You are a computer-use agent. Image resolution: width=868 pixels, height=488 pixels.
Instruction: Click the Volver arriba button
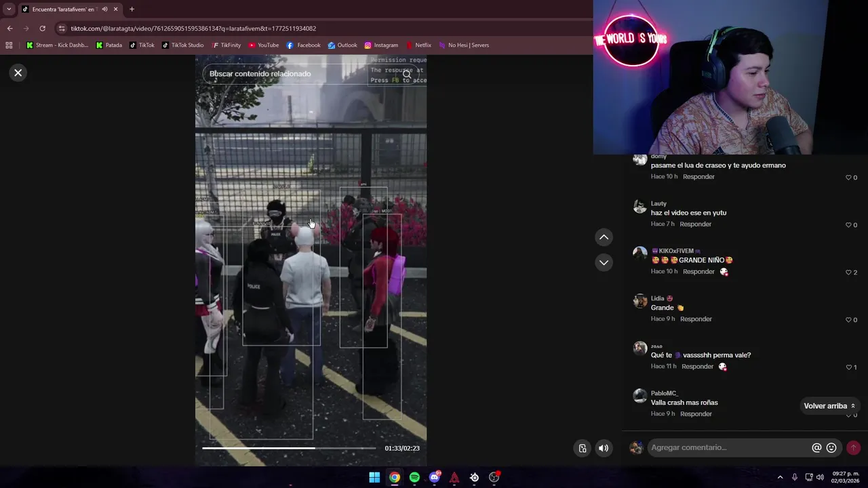coord(829,406)
